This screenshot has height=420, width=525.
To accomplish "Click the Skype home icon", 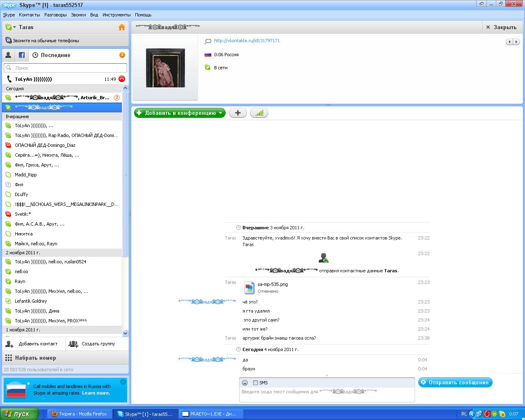I will click(x=122, y=27).
